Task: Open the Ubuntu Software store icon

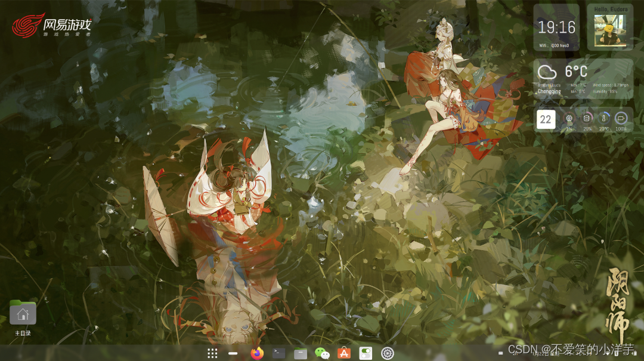Action: (x=344, y=353)
